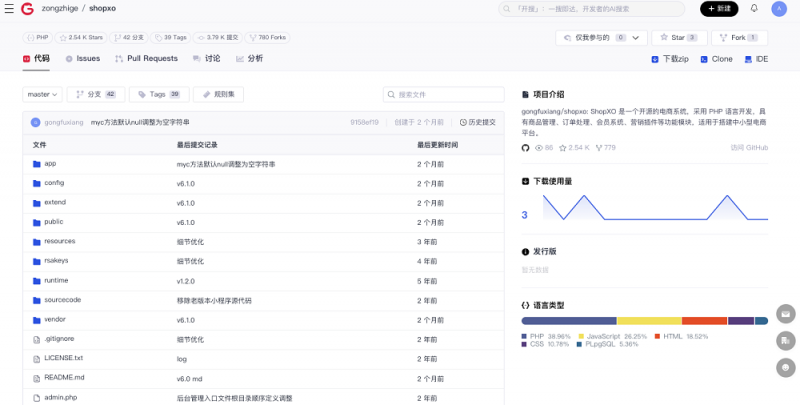Click the README.md file icon

36,378
